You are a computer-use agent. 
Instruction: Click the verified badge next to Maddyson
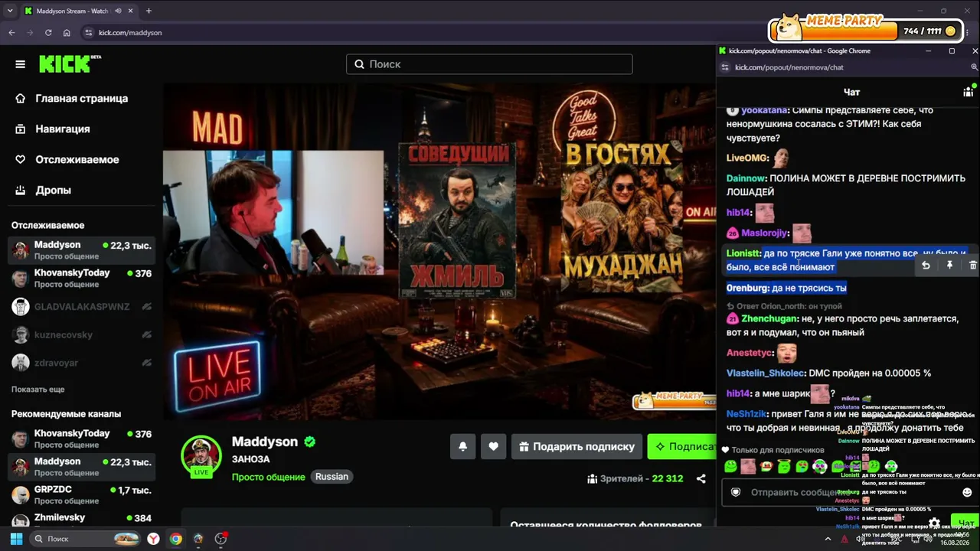click(x=309, y=442)
